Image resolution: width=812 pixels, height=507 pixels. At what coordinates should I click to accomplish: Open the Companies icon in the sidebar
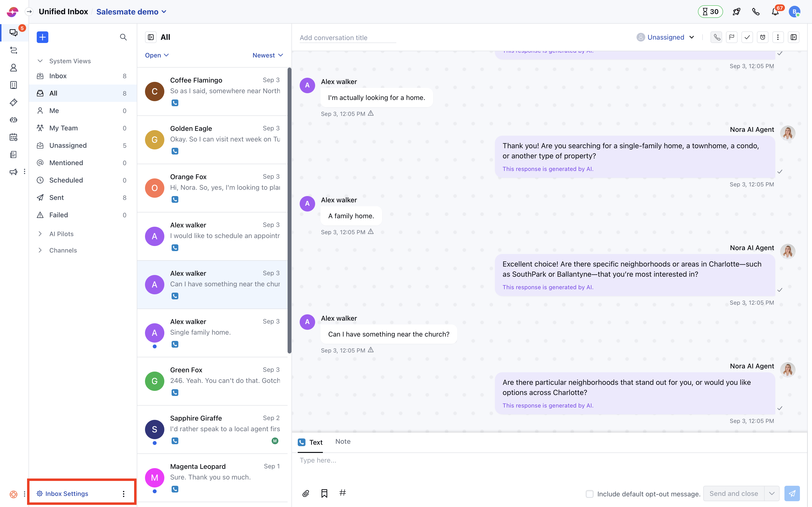(14, 85)
